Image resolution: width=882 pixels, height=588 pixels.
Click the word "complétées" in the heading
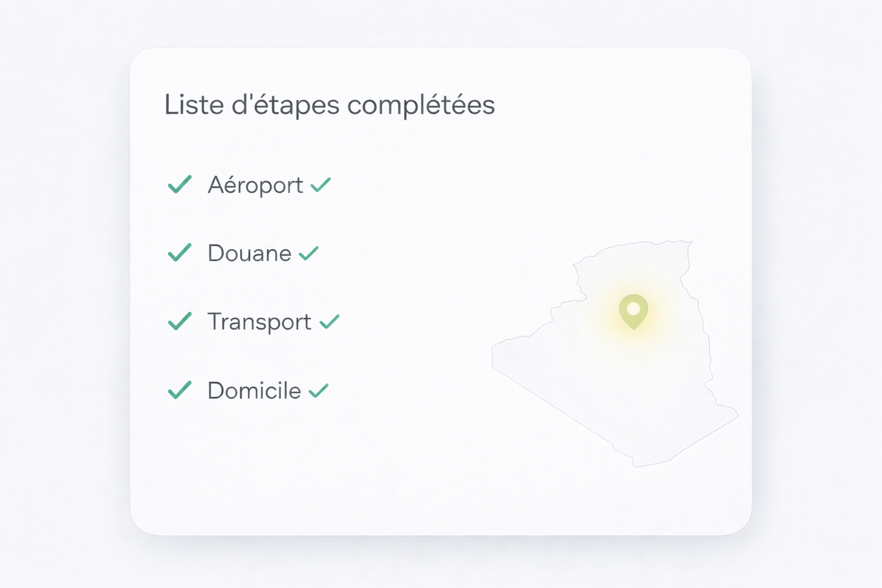421,105
